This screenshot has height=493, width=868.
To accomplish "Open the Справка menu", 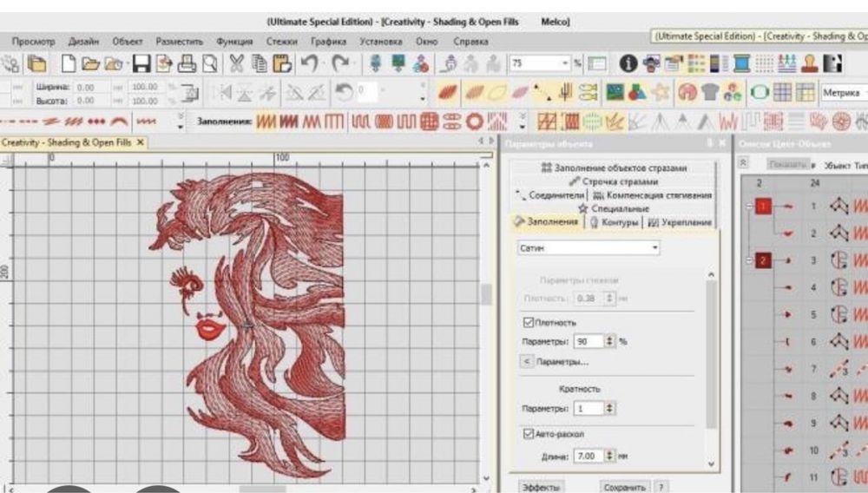I will [x=470, y=42].
